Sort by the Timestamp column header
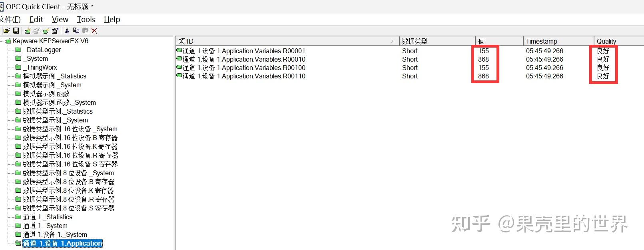The height and width of the screenshot is (250, 644). point(558,41)
